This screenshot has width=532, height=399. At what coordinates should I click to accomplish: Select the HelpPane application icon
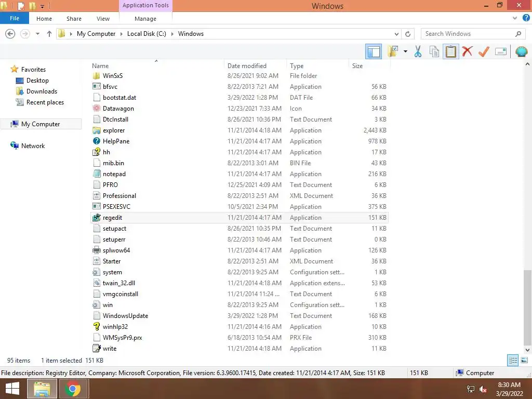(x=97, y=141)
